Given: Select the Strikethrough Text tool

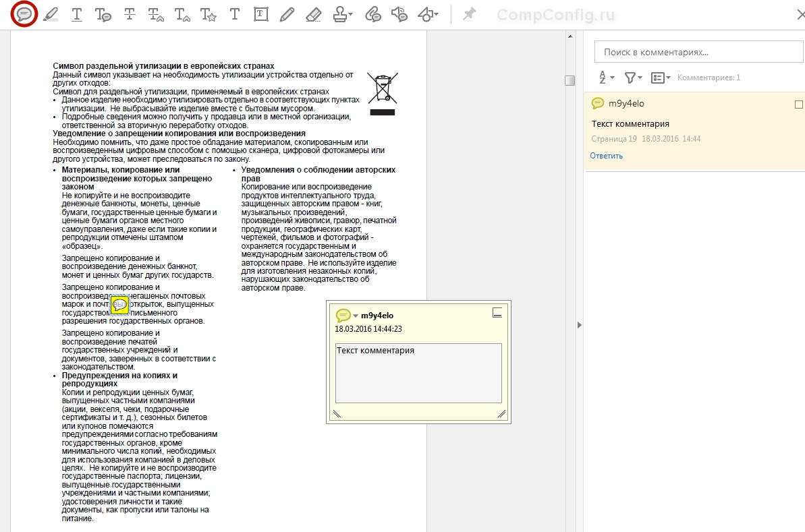Looking at the screenshot, I should pos(130,14).
